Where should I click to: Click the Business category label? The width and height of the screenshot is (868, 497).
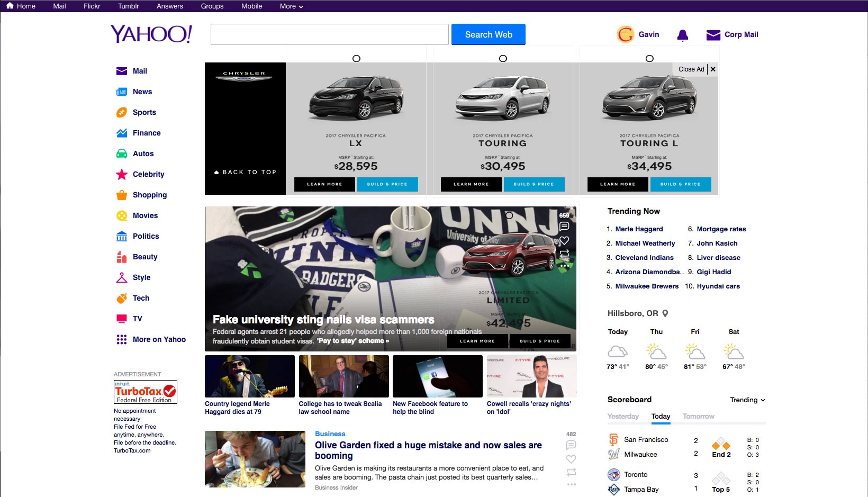(x=330, y=434)
